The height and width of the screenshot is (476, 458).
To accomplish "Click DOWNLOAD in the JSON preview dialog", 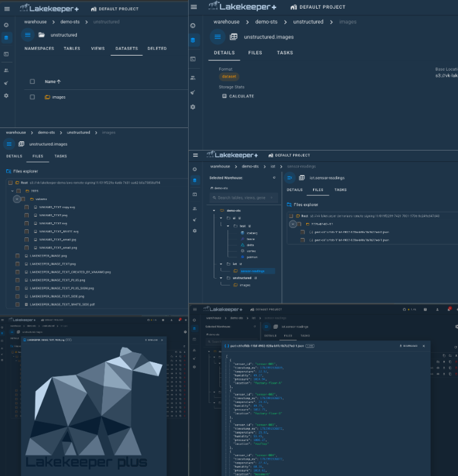I will coord(409,346).
